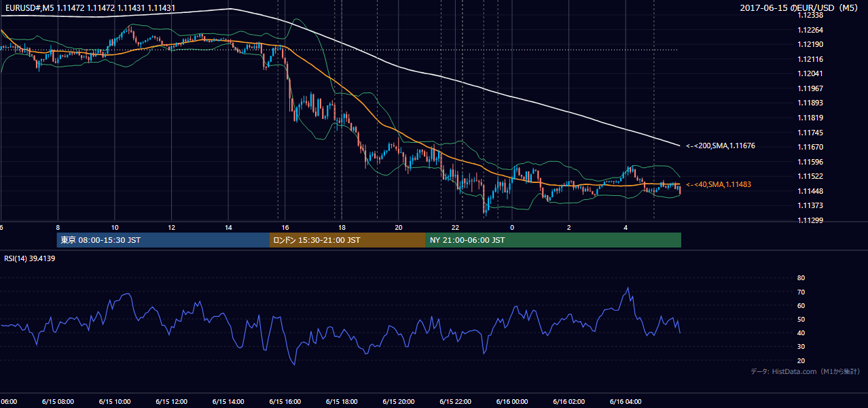Viewport: 868px width, 408px height.
Task: Click the bottom time label 6/16 04:00
Action: [626, 401]
